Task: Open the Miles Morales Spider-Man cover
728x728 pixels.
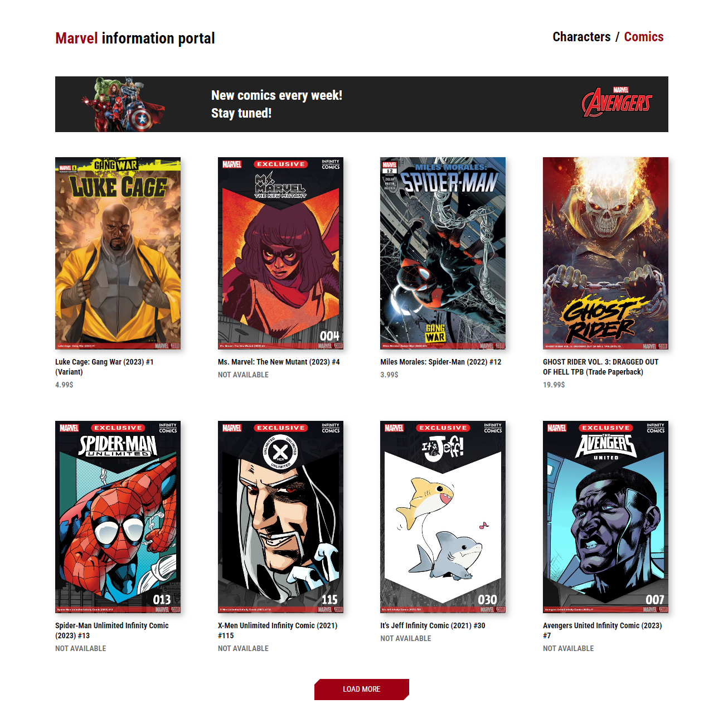Action: (x=443, y=253)
